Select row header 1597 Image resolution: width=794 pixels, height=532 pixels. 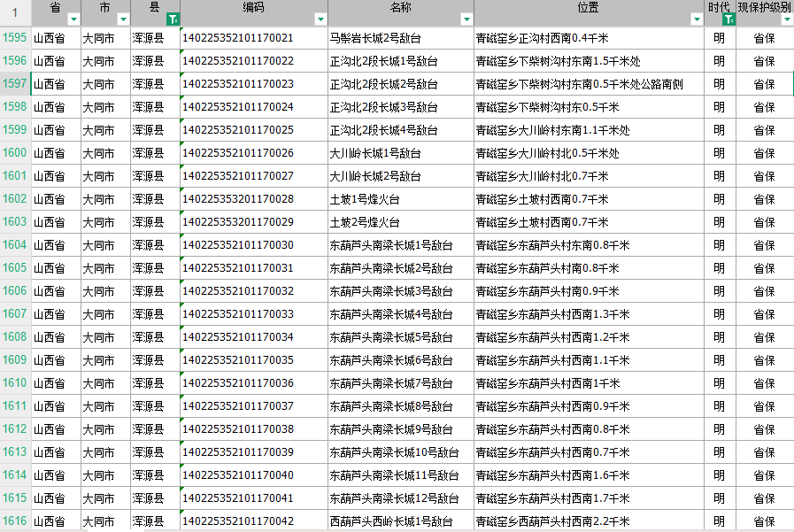(15, 84)
